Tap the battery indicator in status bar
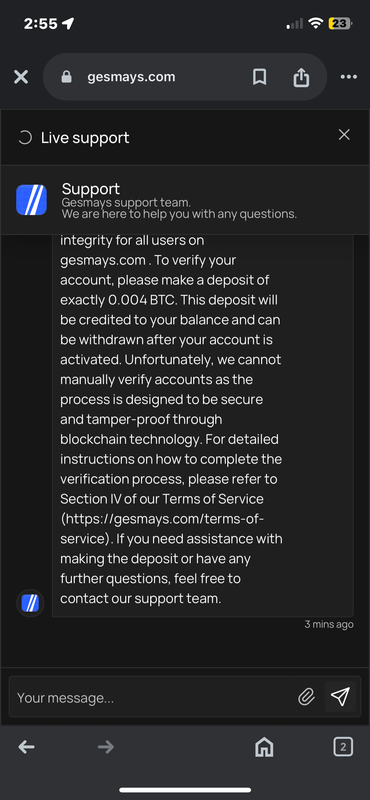This screenshot has height=800, width=370. (x=340, y=23)
